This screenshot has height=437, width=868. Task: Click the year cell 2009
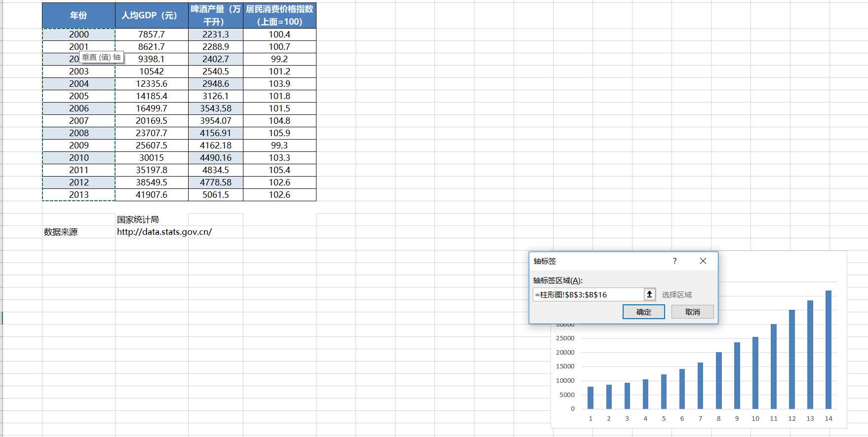tap(79, 146)
